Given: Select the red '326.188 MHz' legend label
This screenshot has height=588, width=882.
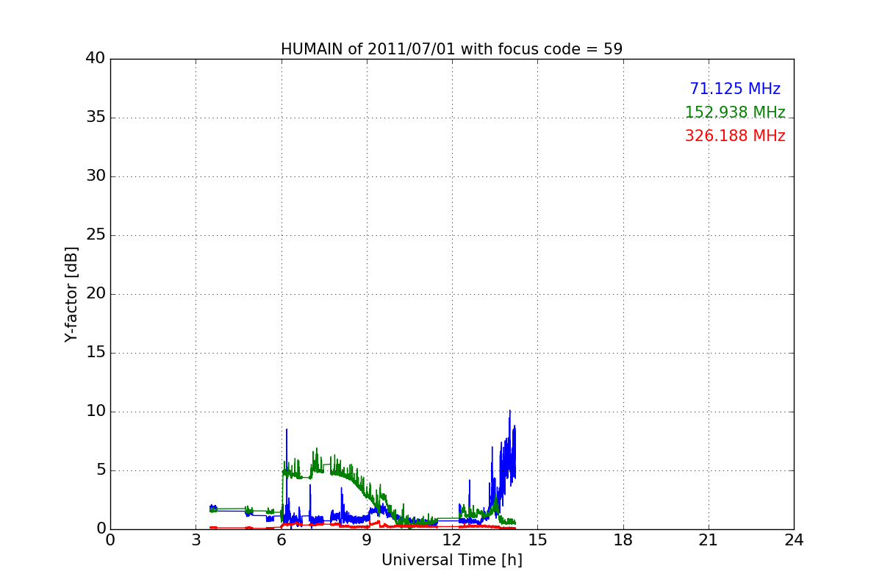Looking at the screenshot, I should (x=735, y=136).
